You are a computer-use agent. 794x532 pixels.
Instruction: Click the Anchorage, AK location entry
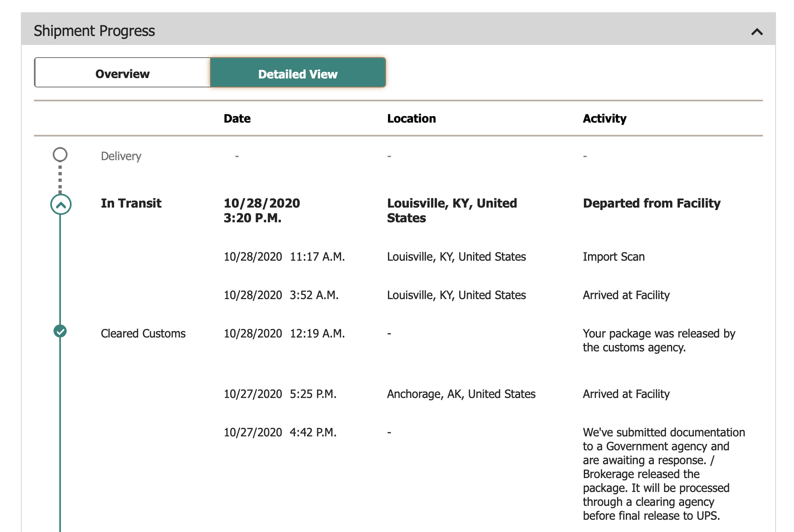point(461,394)
